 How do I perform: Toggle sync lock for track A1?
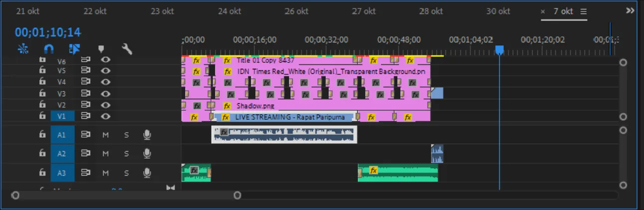86,135
